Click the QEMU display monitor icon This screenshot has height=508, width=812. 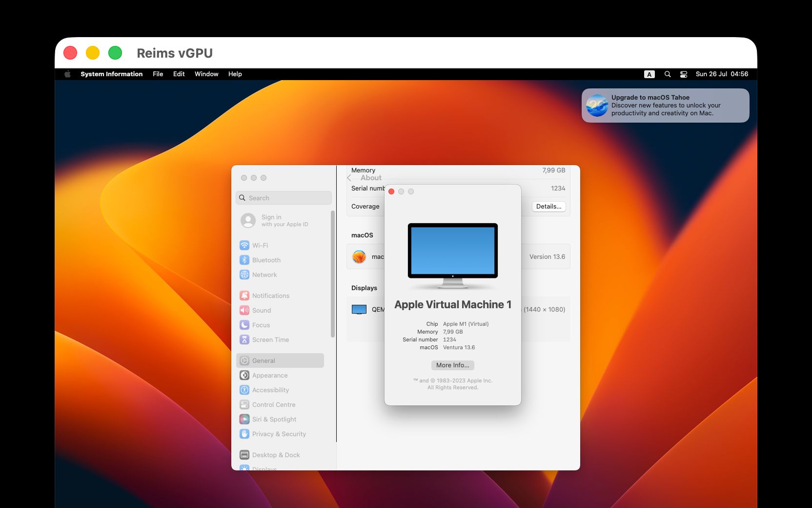[359, 309]
